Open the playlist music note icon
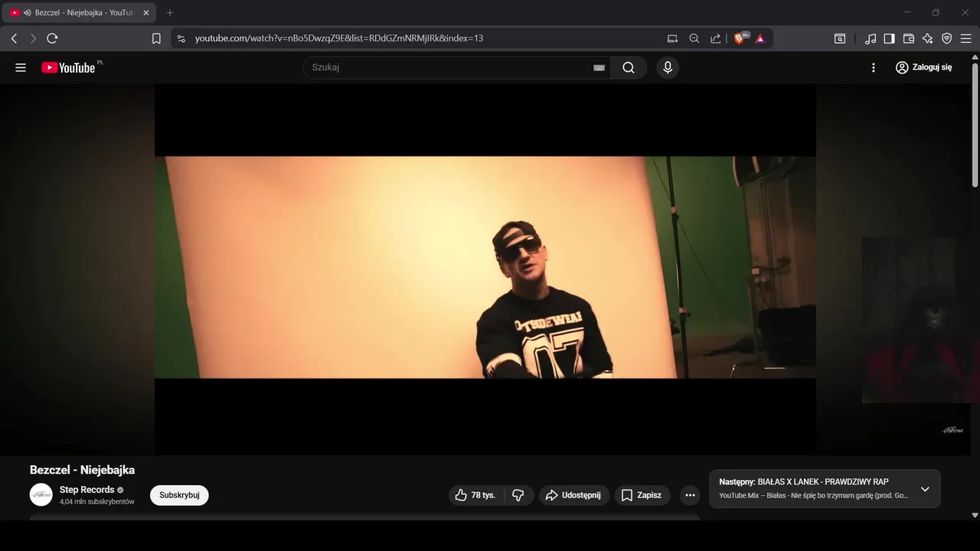980x551 pixels. pos(871,38)
